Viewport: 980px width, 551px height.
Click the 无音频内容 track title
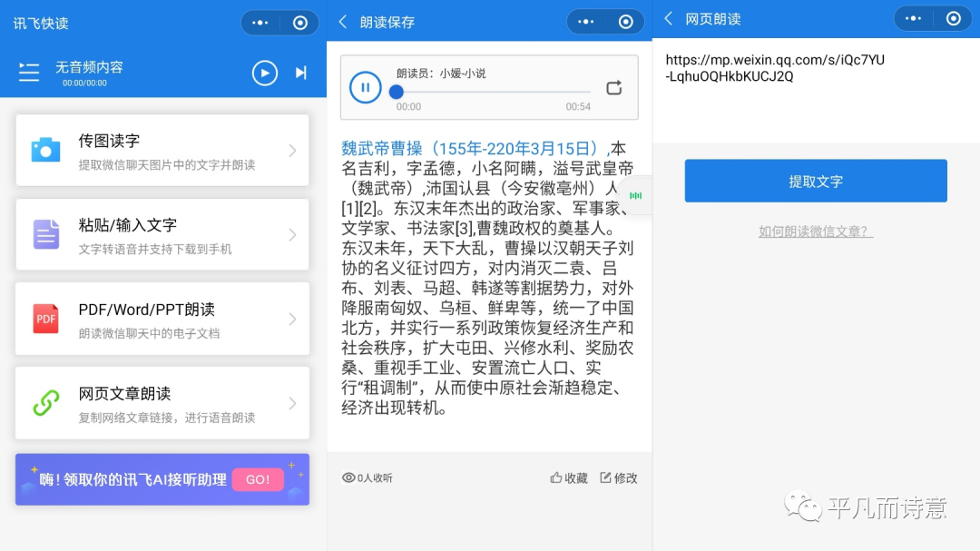click(89, 67)
